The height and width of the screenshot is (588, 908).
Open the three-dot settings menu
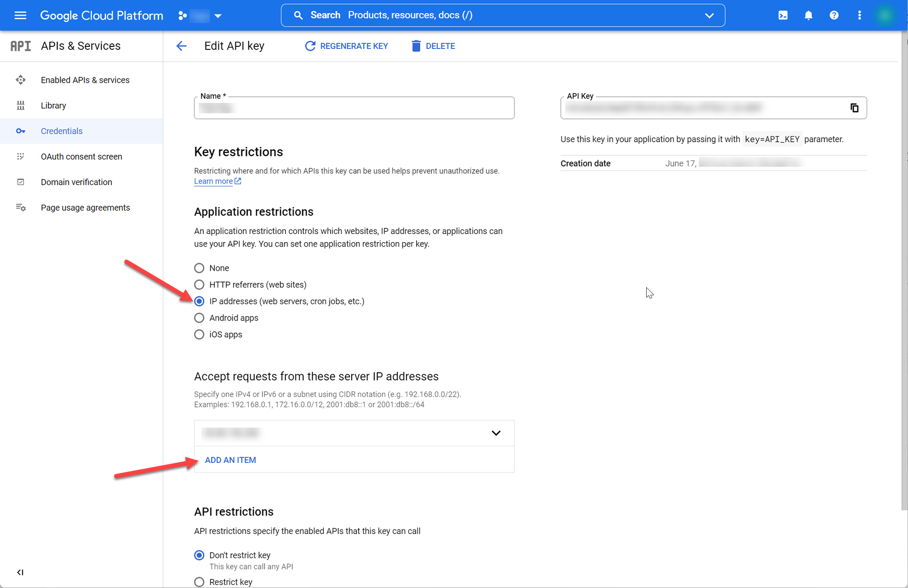click(860, 15)
